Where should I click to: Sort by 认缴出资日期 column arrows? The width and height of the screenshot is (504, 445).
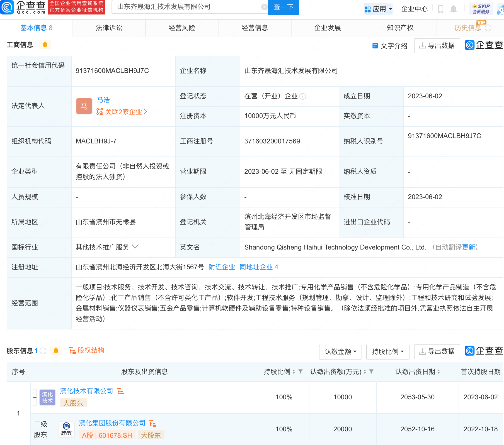coord(438,372)
